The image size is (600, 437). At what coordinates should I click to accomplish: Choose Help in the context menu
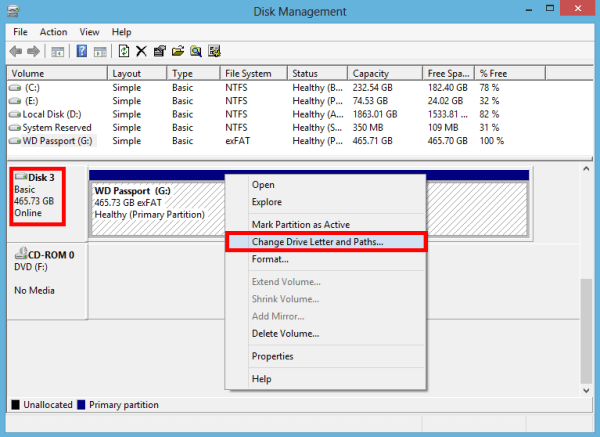(326, 378)
